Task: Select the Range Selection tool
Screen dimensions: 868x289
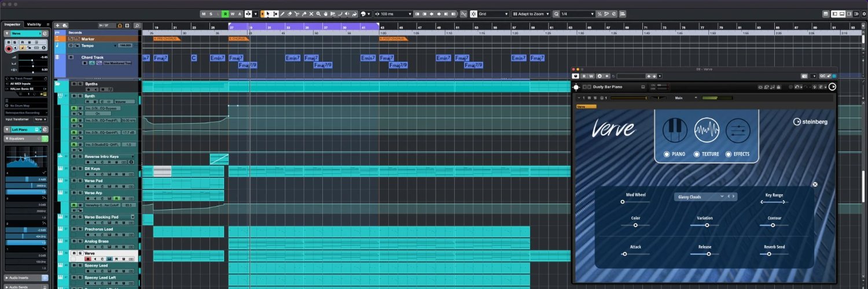Action: point(275,14)
